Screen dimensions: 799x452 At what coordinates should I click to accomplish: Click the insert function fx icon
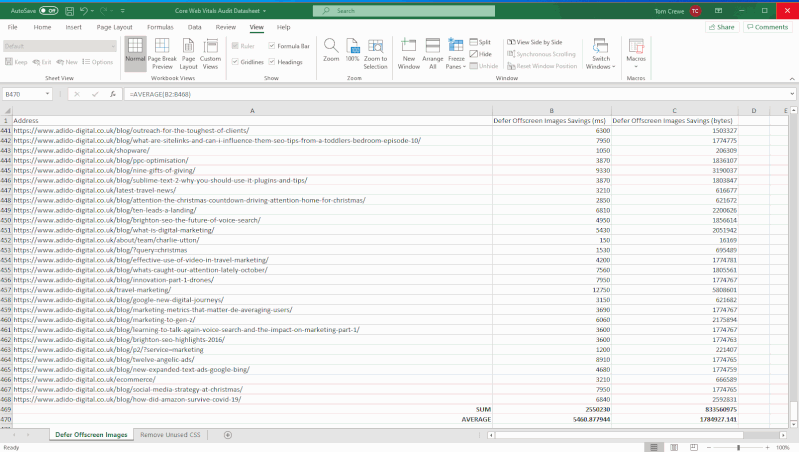(x=113, y=94)
